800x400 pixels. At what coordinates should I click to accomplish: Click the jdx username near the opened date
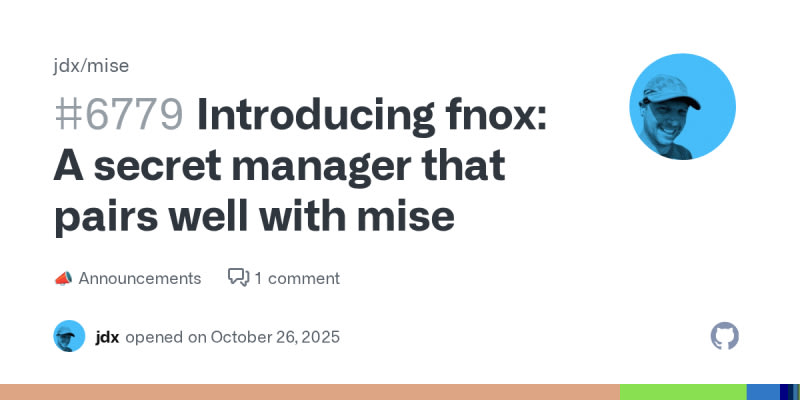[x=107, y=336]
